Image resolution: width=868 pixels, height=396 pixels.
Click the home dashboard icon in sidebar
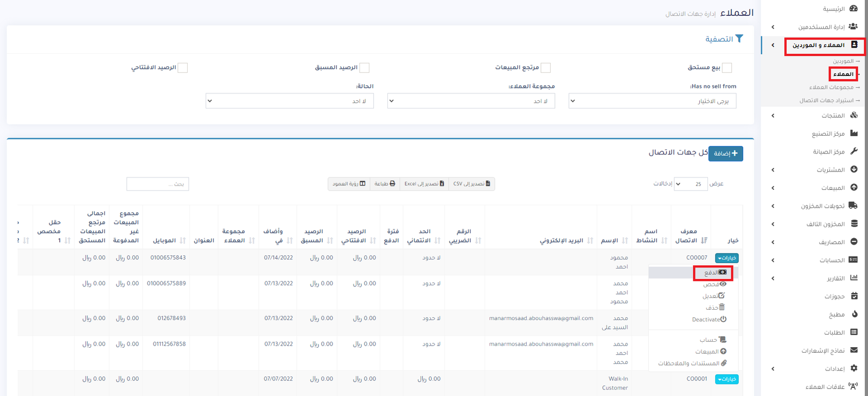(853, 9)
